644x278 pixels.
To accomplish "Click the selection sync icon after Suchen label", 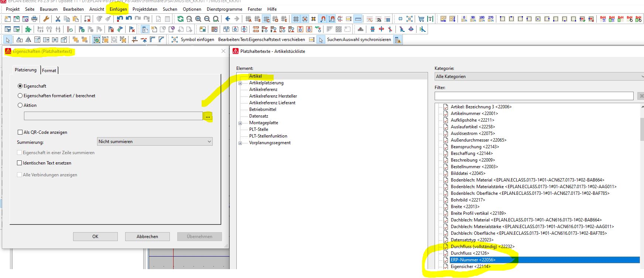I will pyautogui.click(x=398, y=40).
